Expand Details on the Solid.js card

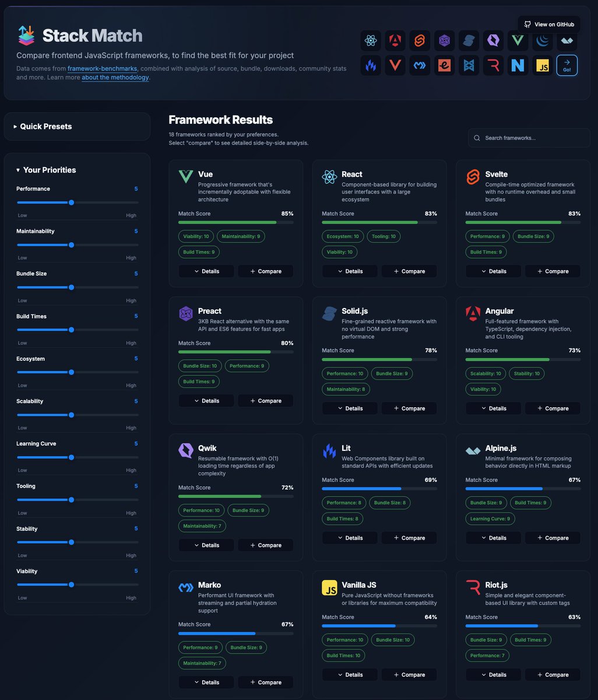[350, 408]
